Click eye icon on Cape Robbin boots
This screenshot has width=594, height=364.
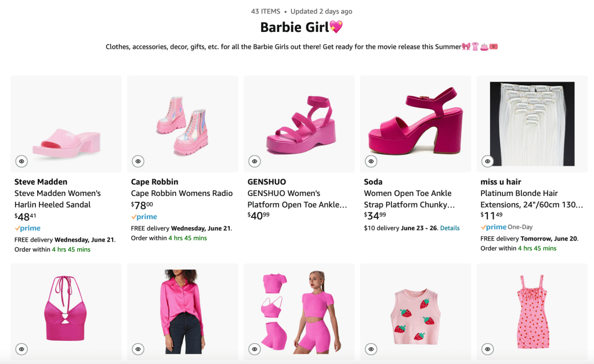coord(137,161)
